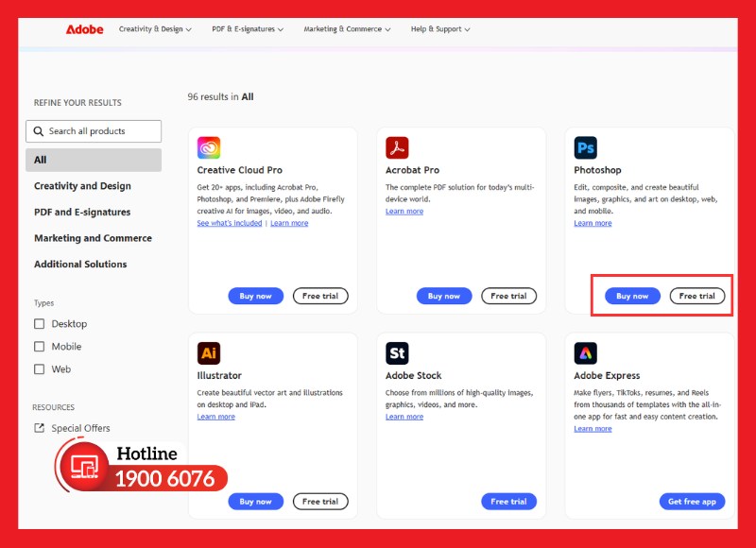Choose Marketing and Commerce category
The width and height of the screenshot is (756, 548).
pos(93,238)
